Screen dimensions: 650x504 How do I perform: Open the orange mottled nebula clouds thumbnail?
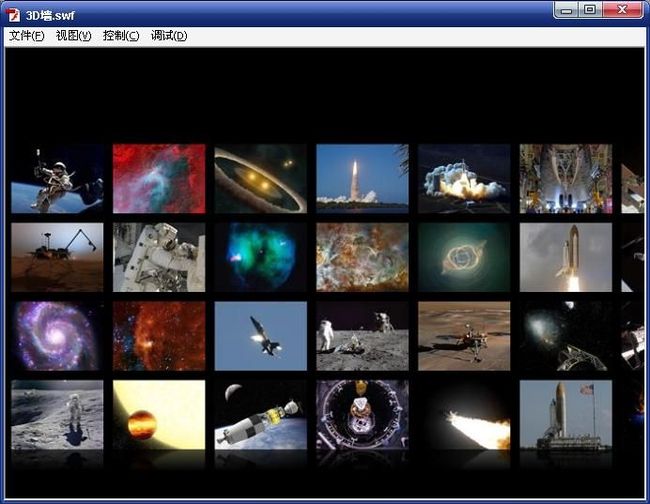click(x=362, y=257)
